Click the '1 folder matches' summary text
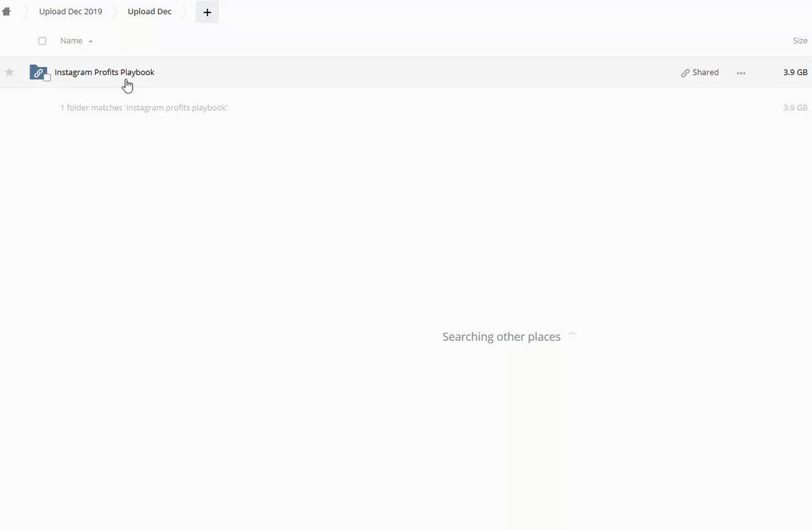Screen dimensions: 812x530 144,107
